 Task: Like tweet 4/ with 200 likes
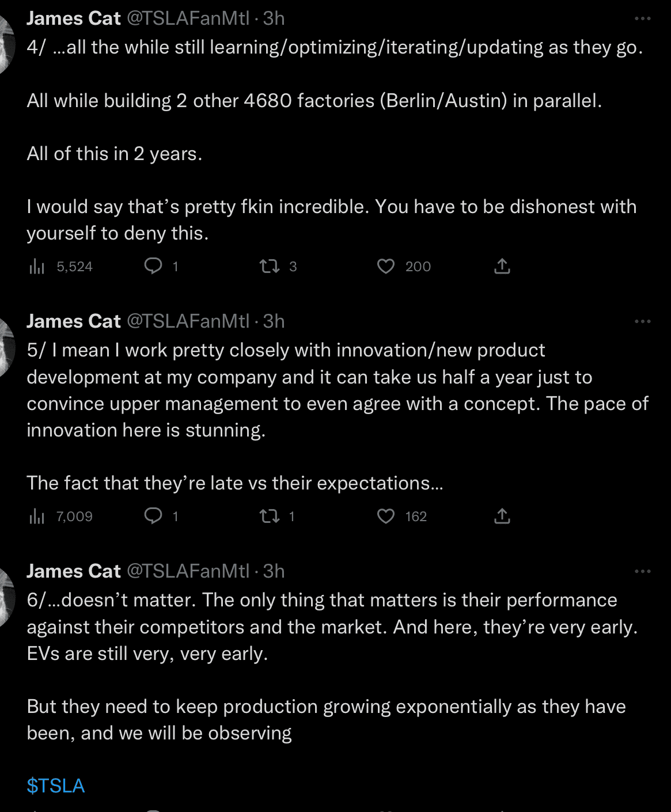point(386,266)
